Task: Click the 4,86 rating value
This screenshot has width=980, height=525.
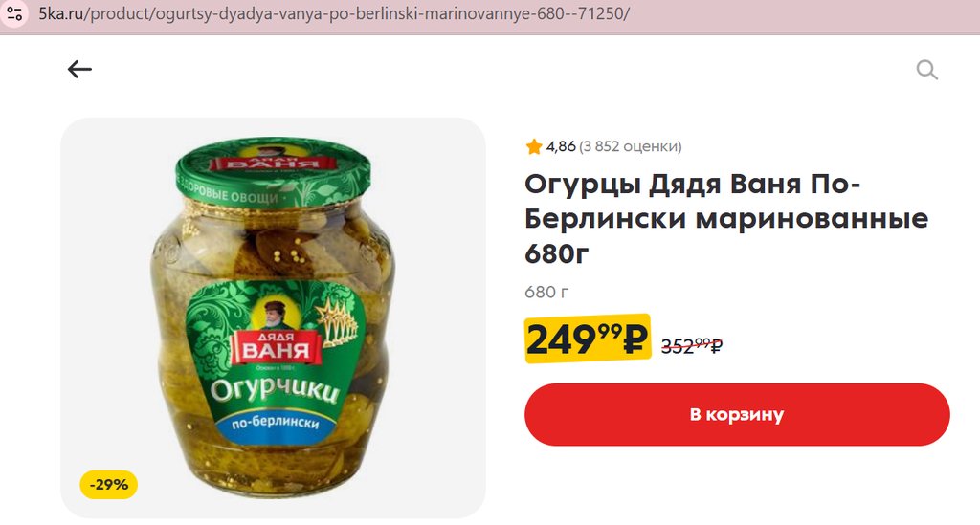Action: click(x=561, y=146)
